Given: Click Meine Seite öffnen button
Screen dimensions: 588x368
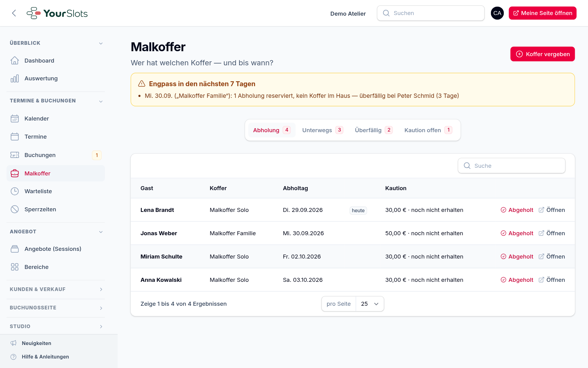Looking at the screenshot, I should (542, 13).
